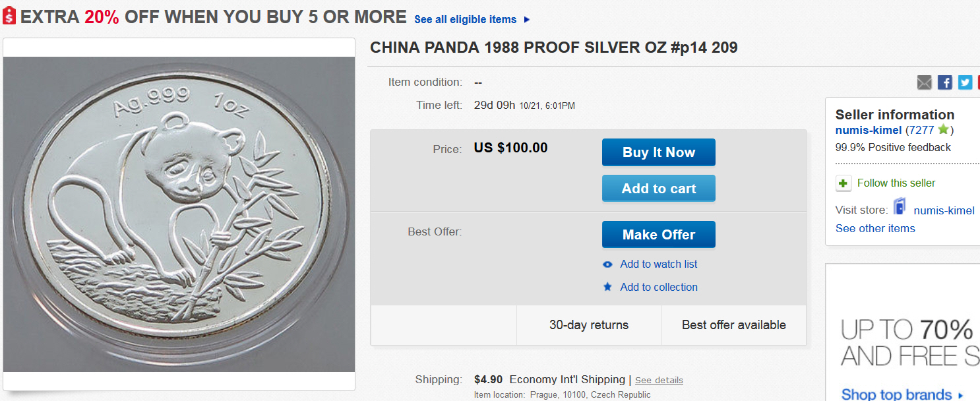The image size is (980, 401).
Task: Add the panda coin to cart
Action: tap(658, 189)
